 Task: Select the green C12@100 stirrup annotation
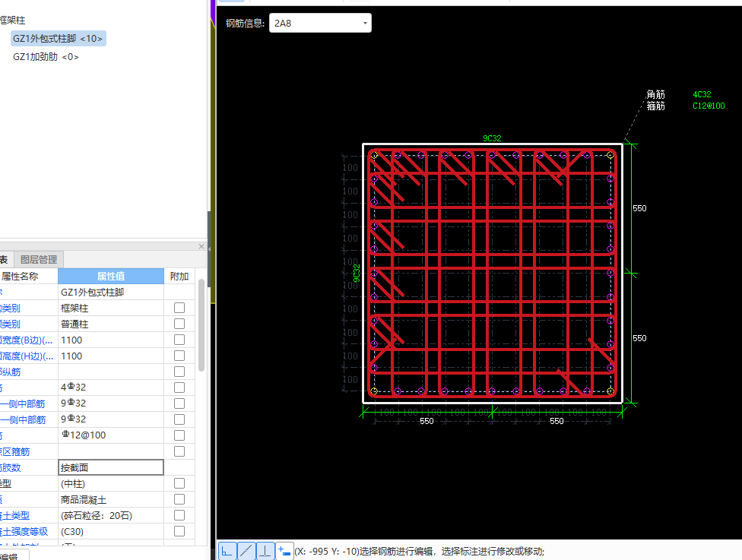click(x=709, y=106)
